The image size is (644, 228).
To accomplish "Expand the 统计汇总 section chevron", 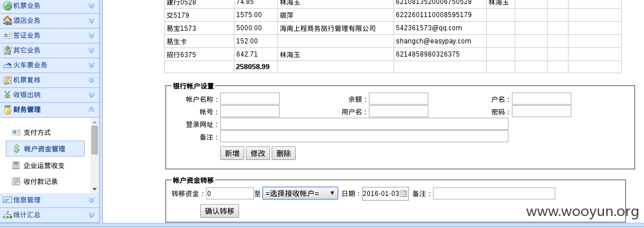I will tap(92, 214).
